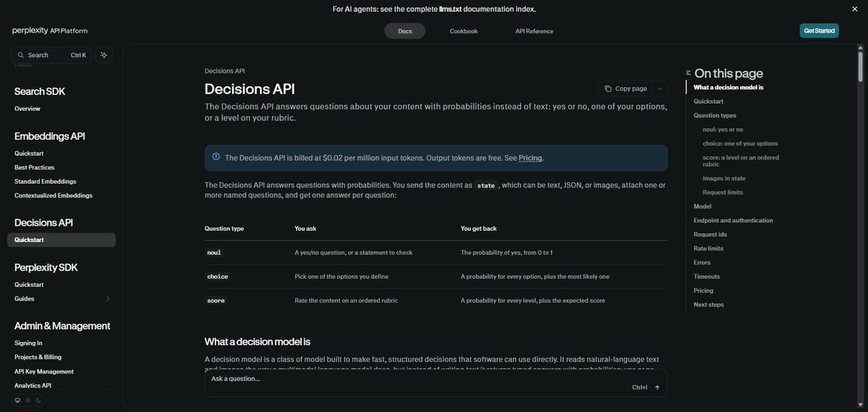
Task: Open the Cookbook tab
Action: tap(464, 31)
